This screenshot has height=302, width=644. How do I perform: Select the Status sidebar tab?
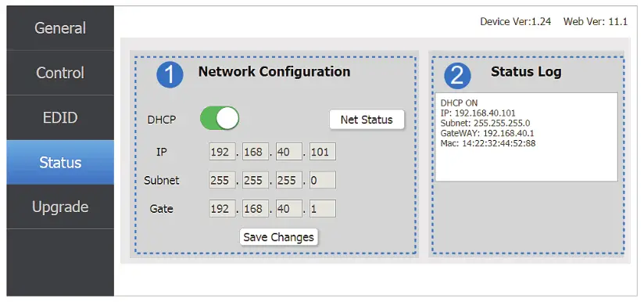[x=60, y=162]
